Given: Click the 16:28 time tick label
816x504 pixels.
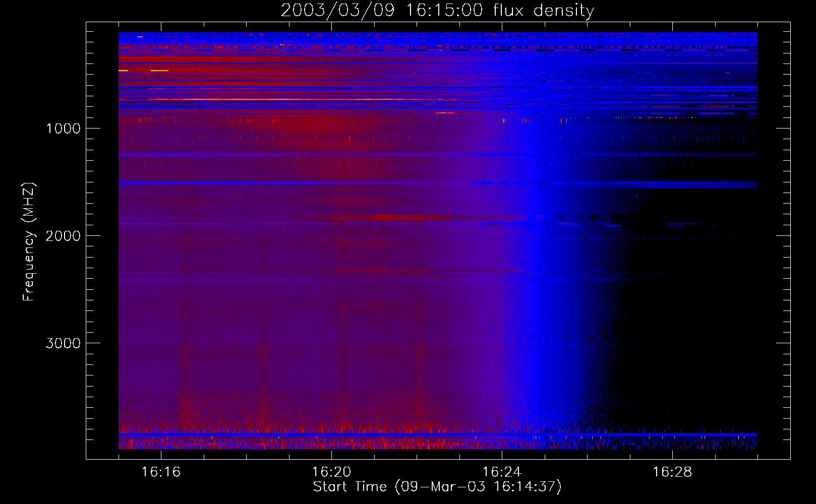Looking at the screenshot, I should point(672,472).
